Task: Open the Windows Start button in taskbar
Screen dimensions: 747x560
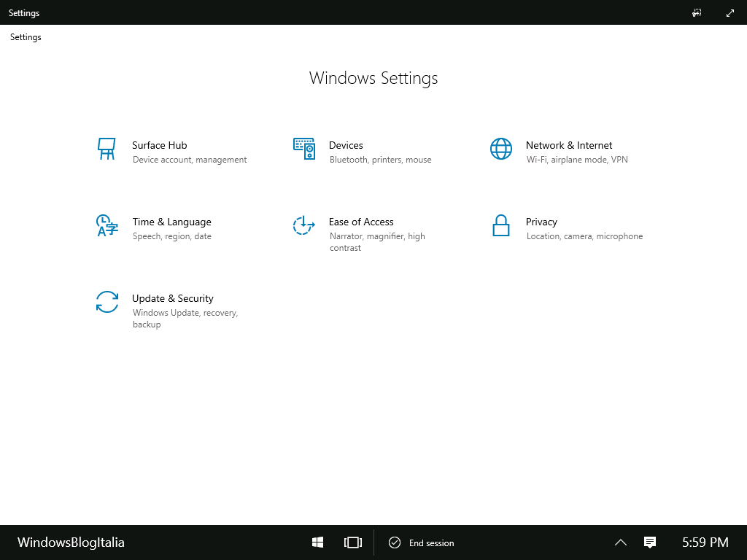Action: click(318, 542)
